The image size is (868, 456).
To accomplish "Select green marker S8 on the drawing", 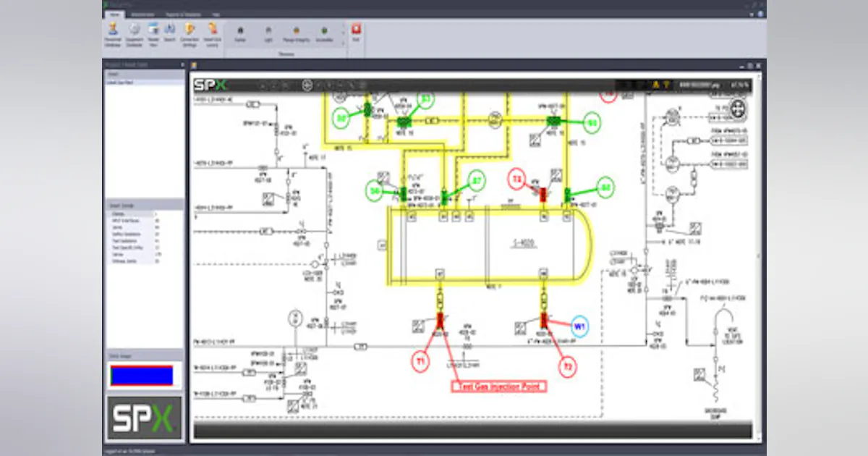I will pos(606,187).
